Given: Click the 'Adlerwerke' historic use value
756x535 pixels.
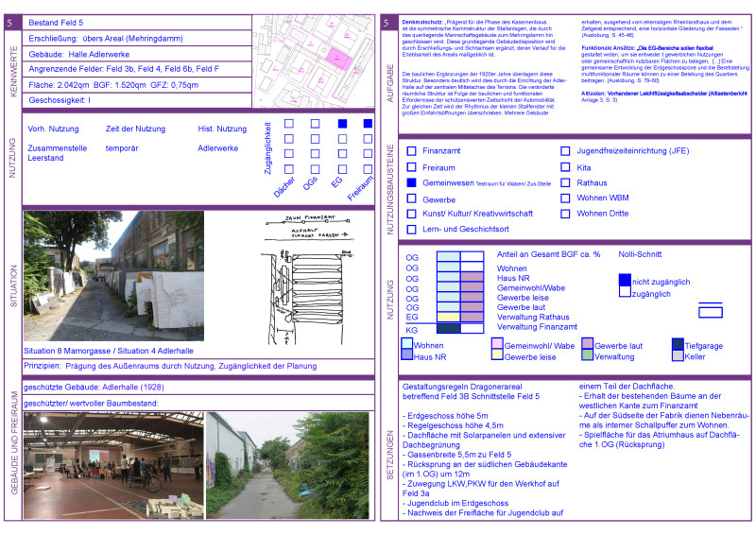Looking at the screenshot, I should pos(218,148).
